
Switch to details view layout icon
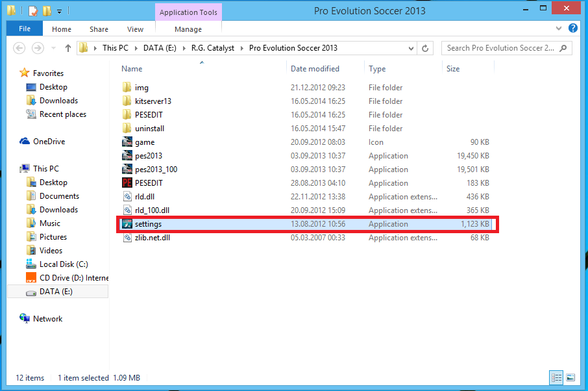[556, 377]
